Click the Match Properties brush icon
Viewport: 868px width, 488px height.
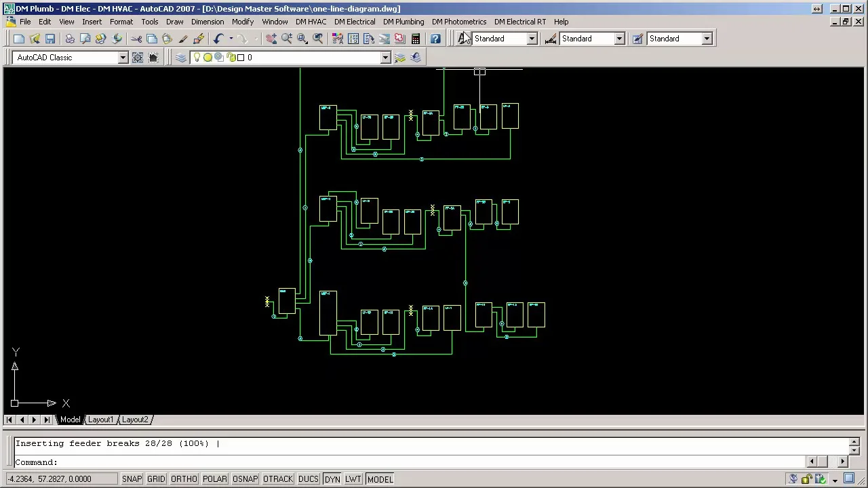point(183,39)
